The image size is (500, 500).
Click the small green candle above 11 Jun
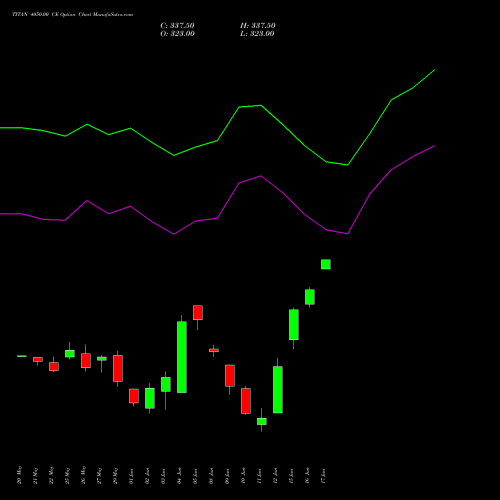click(262, 421)
